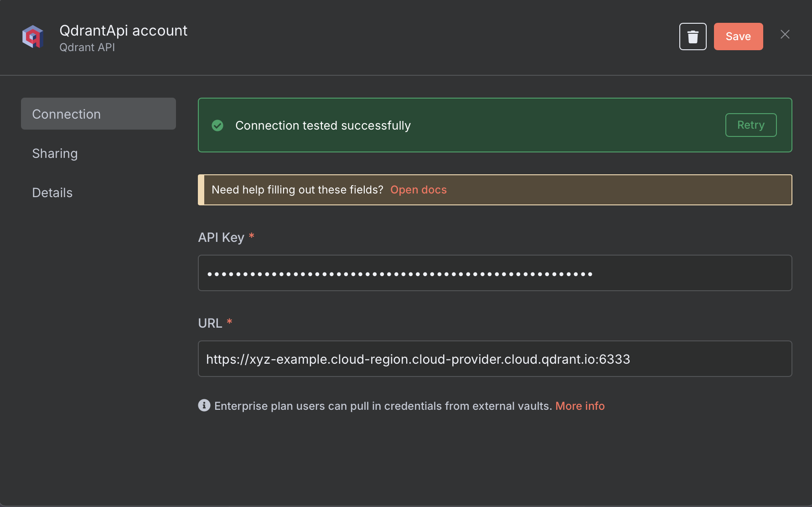Screen dimensions: 812x507
Task: Click the trash delete credential icon
Action: pyautogui.click(x=693, y=36)
